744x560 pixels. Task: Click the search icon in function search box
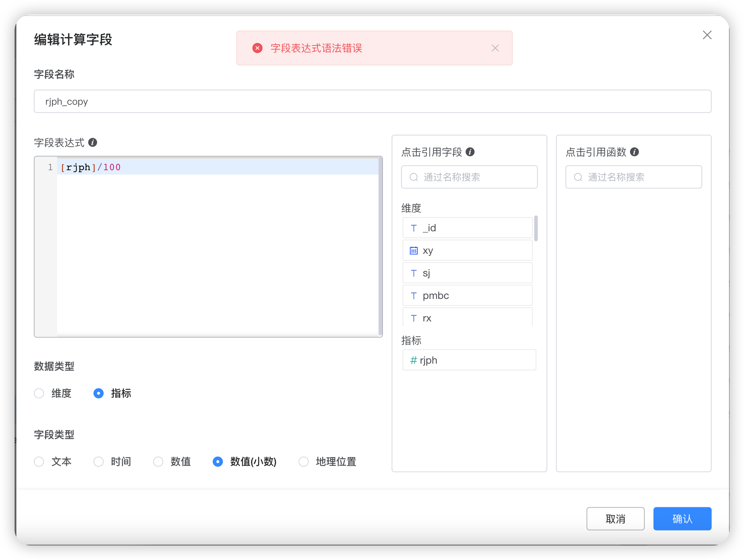coord(578,177)
